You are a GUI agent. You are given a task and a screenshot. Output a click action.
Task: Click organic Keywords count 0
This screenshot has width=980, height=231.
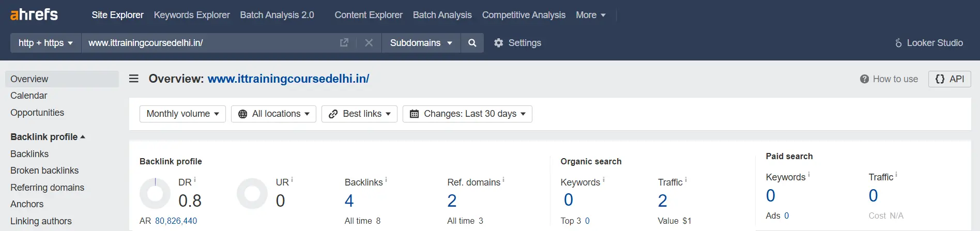[x=569, y=199]
